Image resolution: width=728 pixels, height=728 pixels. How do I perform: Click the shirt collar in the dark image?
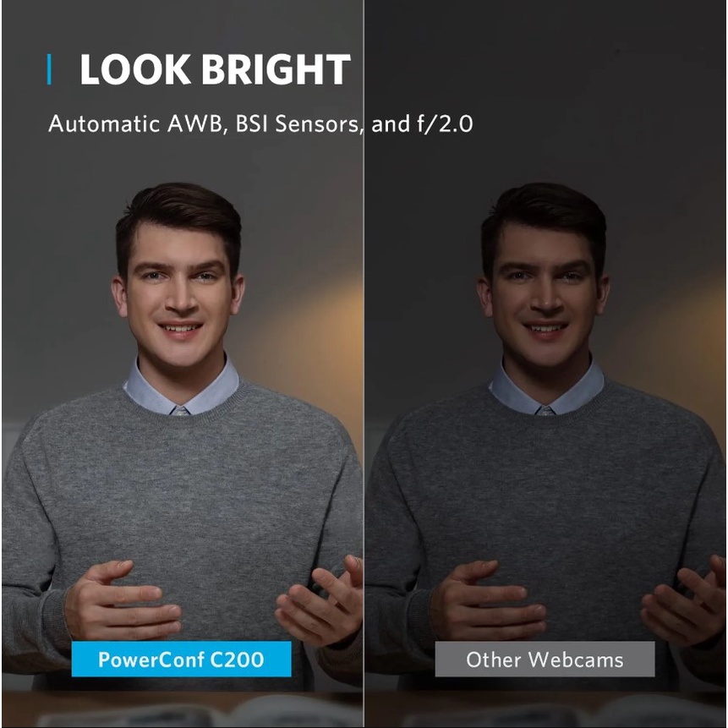(546, 388)
